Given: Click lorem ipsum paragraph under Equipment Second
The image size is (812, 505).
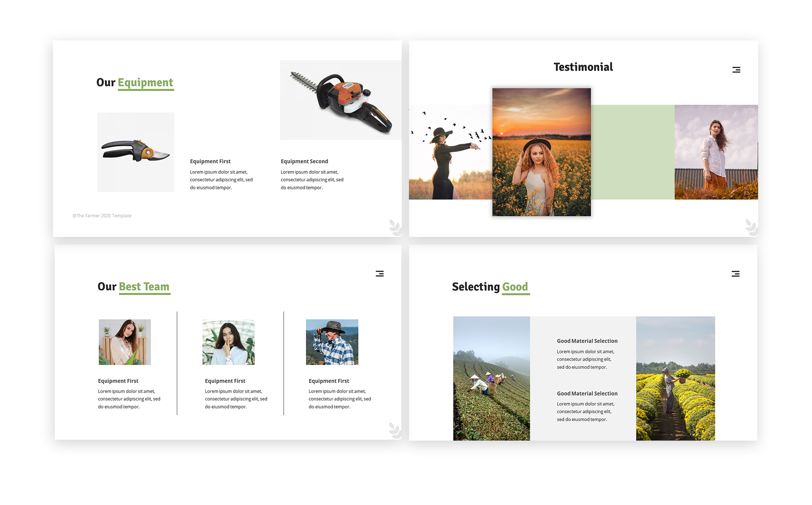Looking at the screenshot, I should (312, 180).
